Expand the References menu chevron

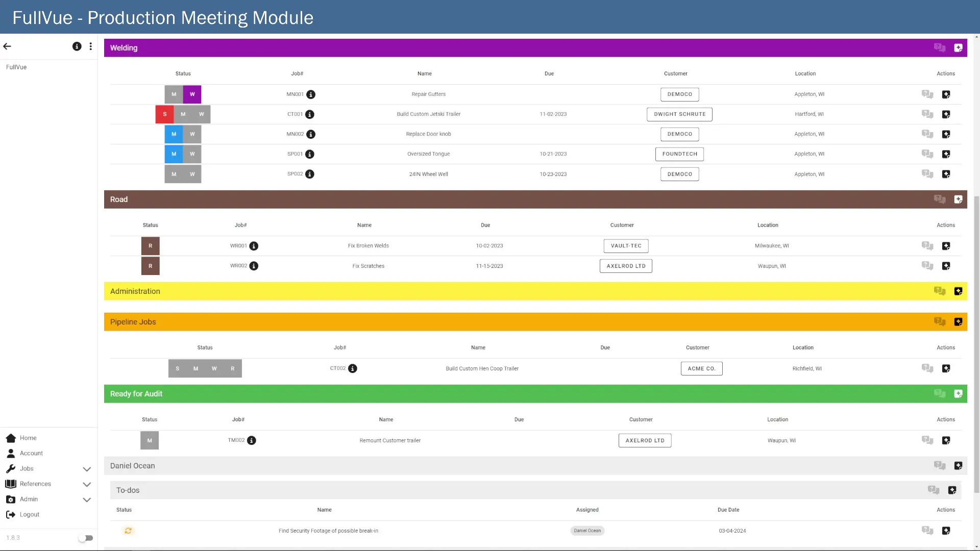[87, 484]
